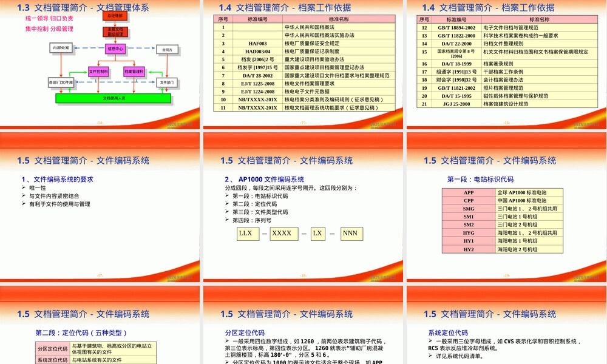Select the magenta 信息中心 box
The width and height of the screenshot is (607, 364).
115,49
